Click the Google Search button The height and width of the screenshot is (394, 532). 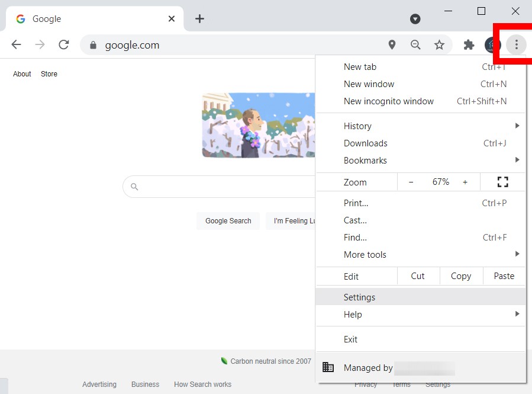tap(228, 221)
